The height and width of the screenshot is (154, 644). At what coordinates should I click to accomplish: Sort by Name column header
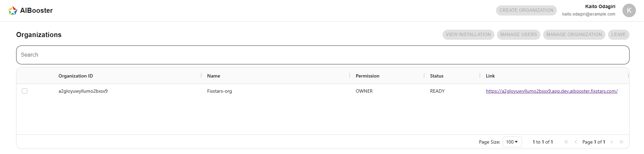point(214,76)
